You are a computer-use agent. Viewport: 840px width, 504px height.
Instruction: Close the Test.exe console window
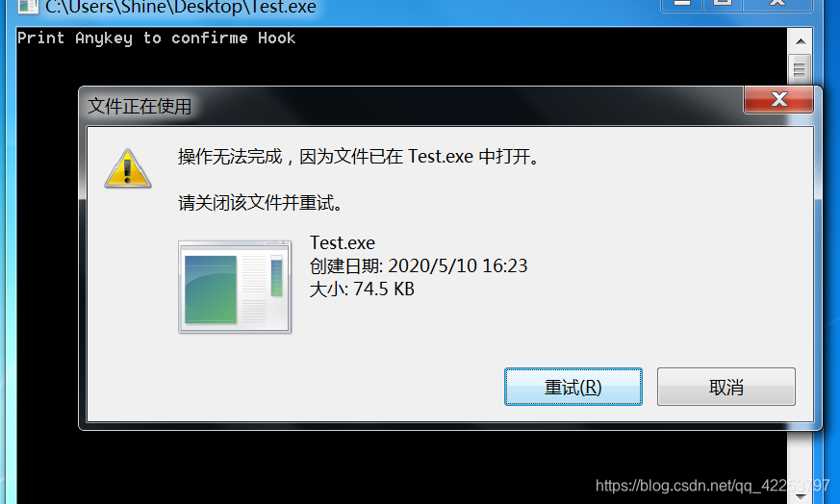coord(777,4)
